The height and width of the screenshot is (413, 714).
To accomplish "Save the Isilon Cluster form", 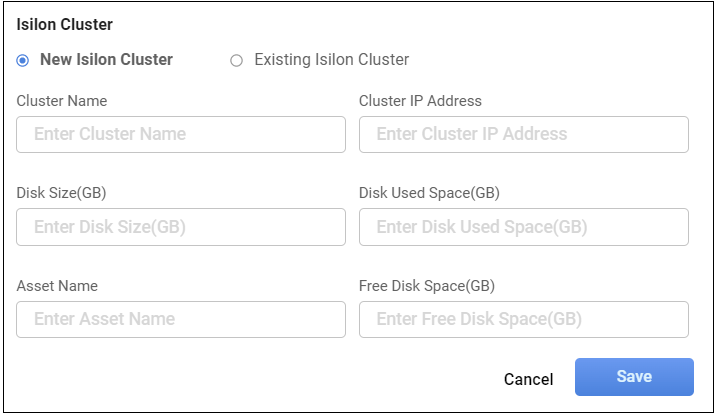I will tap(634, 377).
